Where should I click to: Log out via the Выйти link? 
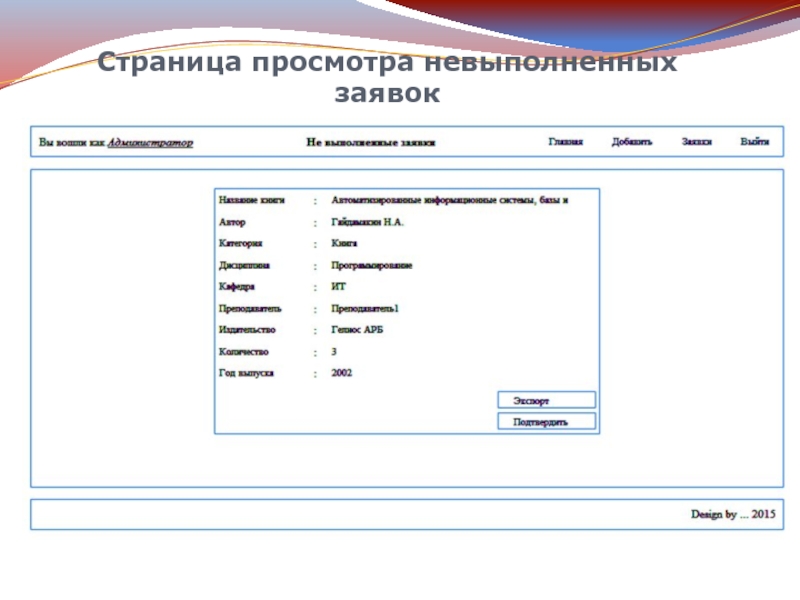[x=755, y=142]
